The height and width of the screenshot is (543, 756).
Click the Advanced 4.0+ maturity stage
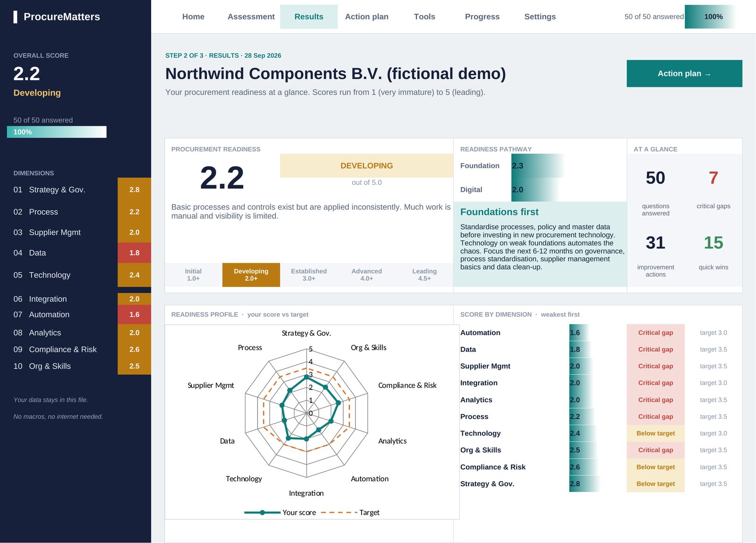pos(367,275)
